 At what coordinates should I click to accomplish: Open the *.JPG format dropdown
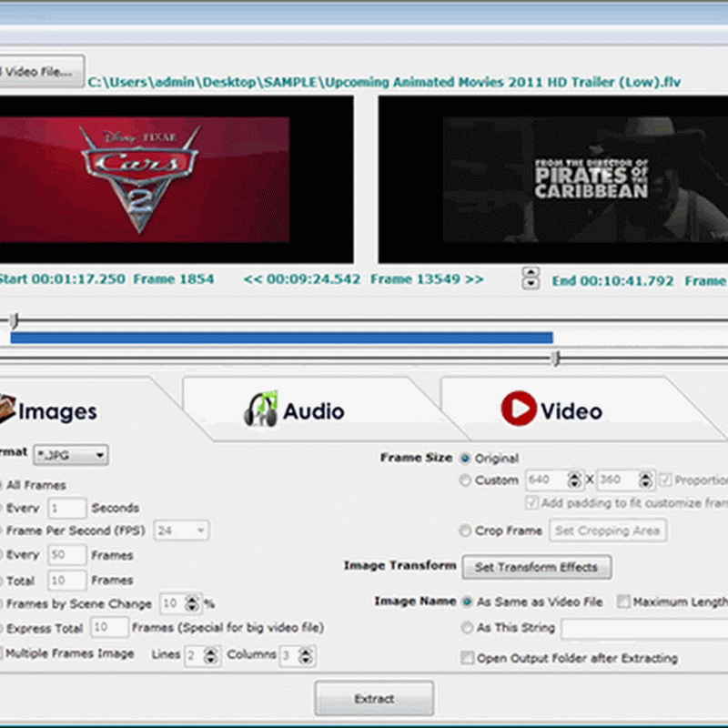point(71,455)
